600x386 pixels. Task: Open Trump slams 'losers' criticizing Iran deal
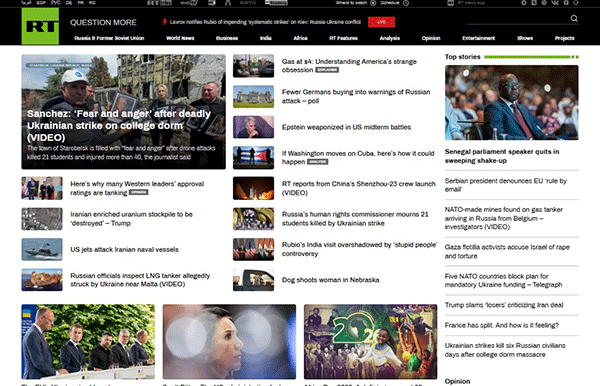click(x=504, y=305)
